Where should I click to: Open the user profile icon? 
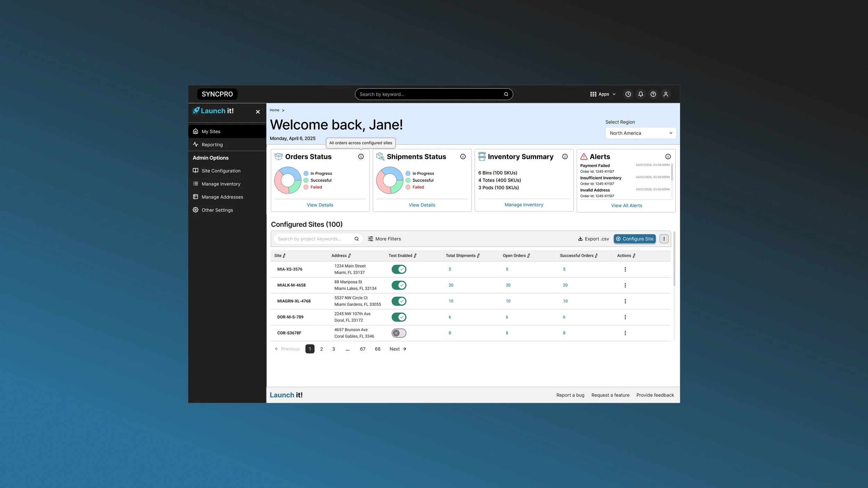666,94
